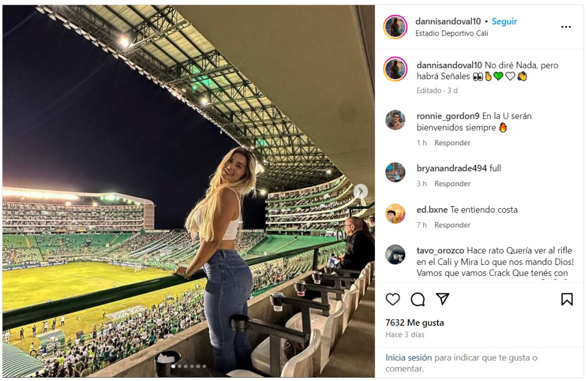Image resolution: width=588 pixels, height=381 pixels.
Task: Open the three-dot more options menu
Action: tap(566, 27)
